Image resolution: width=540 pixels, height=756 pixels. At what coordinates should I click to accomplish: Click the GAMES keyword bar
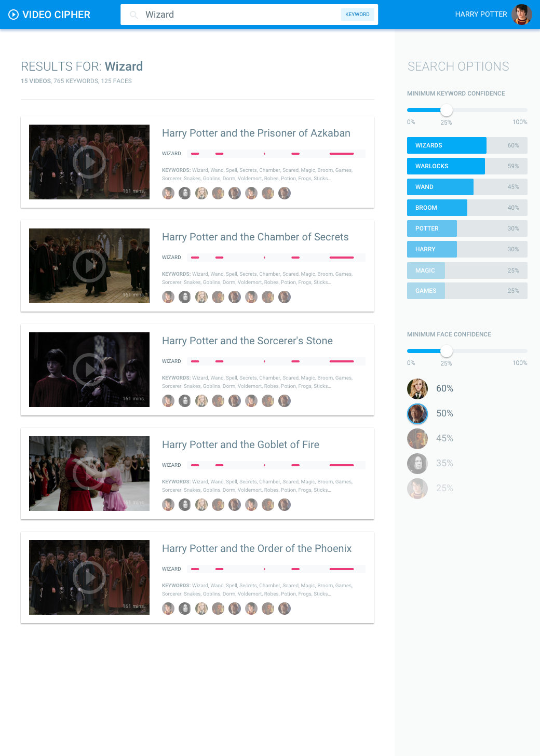(x=467, y=291)
